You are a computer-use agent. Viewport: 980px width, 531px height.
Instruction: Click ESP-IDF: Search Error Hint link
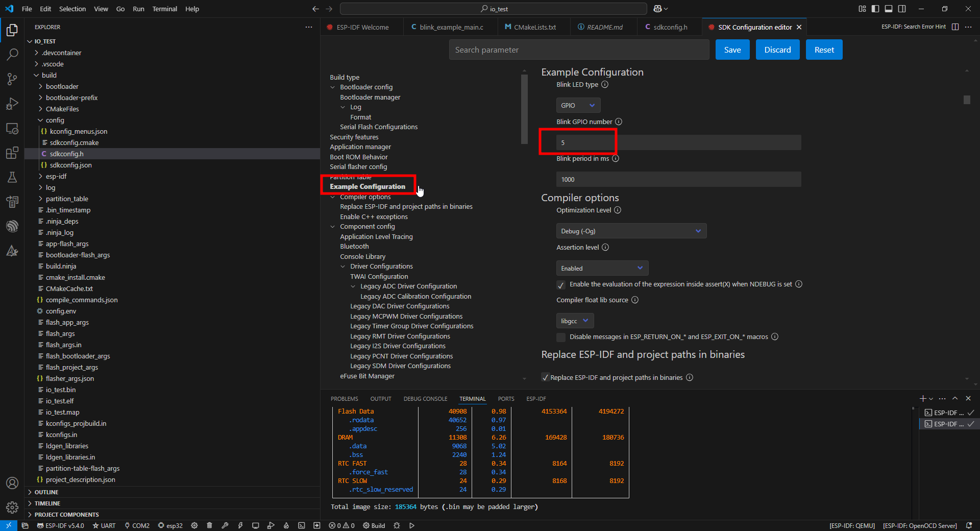pyautogui.click(x=913, y=27)
